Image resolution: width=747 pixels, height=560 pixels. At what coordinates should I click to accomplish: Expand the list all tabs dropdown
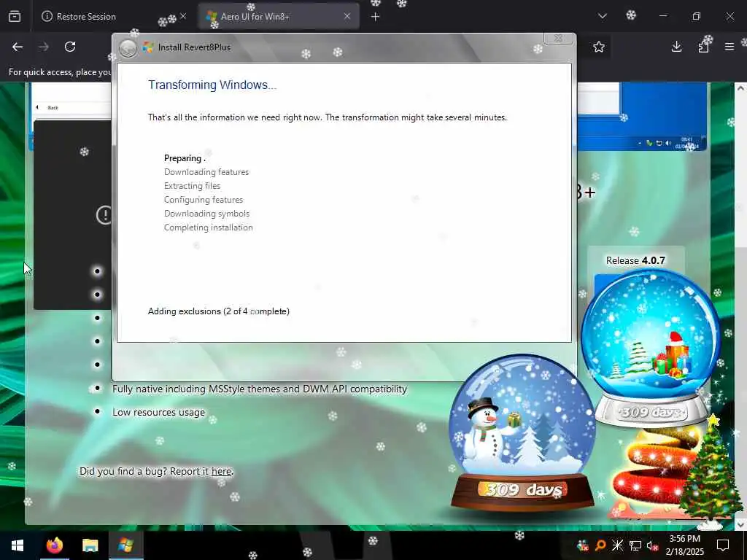click(603, 16)
